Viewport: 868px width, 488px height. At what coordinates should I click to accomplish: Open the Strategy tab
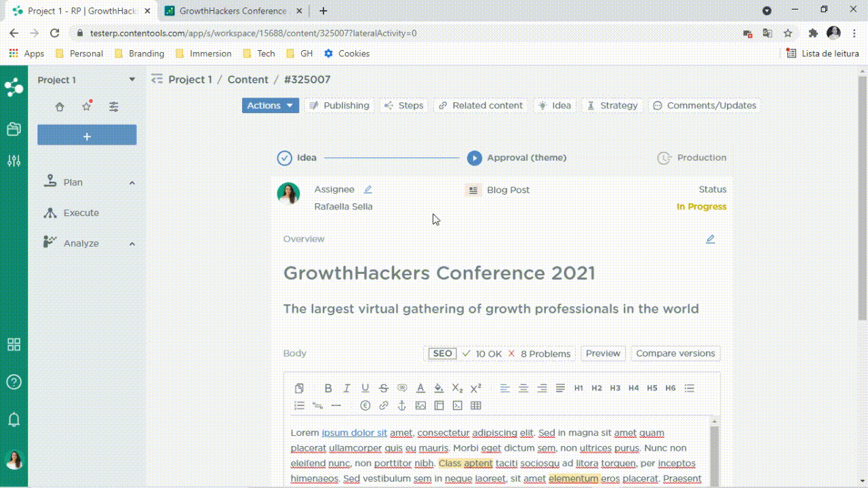(x=612, y=105)
